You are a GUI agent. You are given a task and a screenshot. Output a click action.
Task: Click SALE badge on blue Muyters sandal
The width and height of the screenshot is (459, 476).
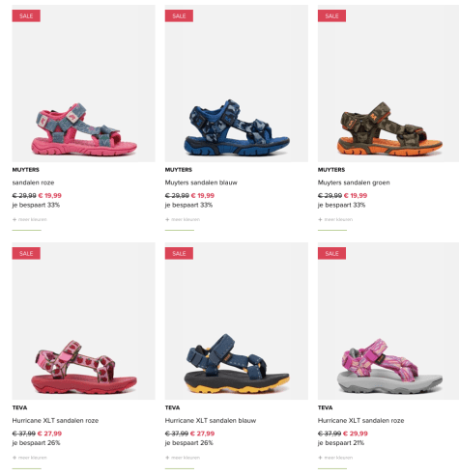point(179,15)
